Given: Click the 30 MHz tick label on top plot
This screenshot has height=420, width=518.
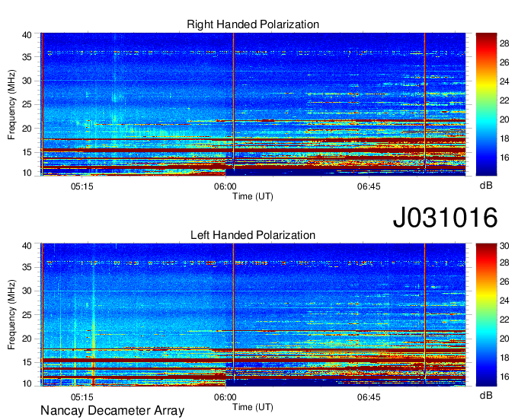Looking at the screenshot, I should tap(27, 81).
